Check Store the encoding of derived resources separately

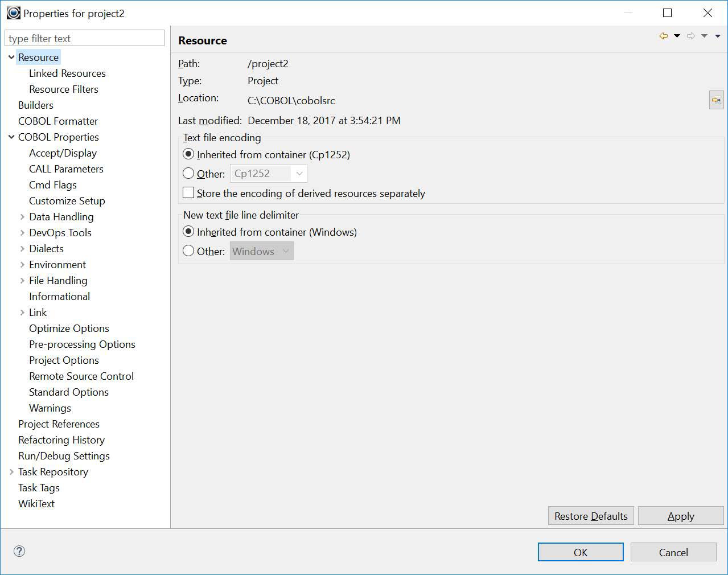[188, 192]
